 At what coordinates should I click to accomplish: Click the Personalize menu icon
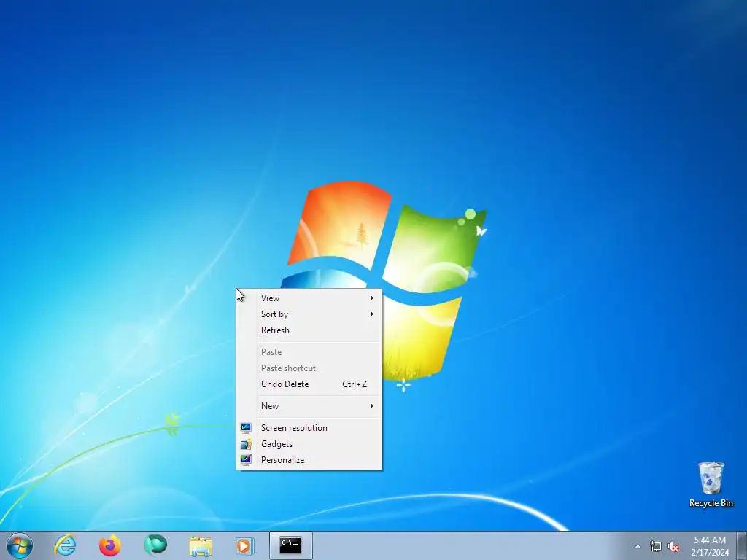(x=246, y=460)
